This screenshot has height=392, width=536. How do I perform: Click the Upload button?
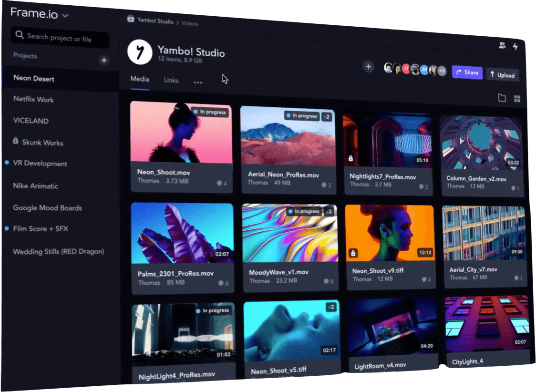coord(502,75)
